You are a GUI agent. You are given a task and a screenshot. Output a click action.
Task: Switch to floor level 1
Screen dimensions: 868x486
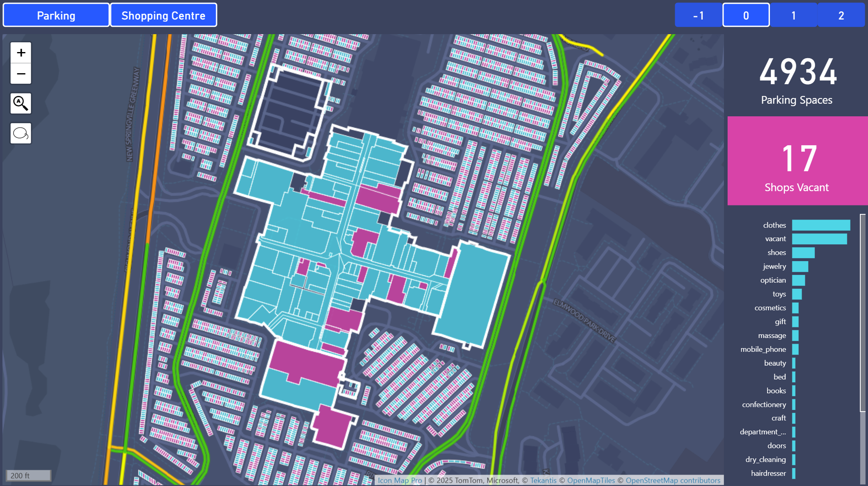[x=794, y=15]
